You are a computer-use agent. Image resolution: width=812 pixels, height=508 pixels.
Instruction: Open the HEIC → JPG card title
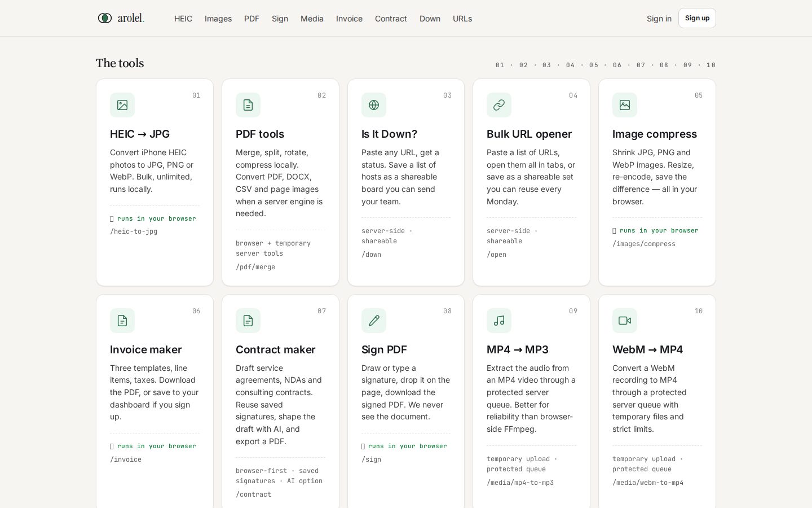pyautogui.click(x=140, y=134)
